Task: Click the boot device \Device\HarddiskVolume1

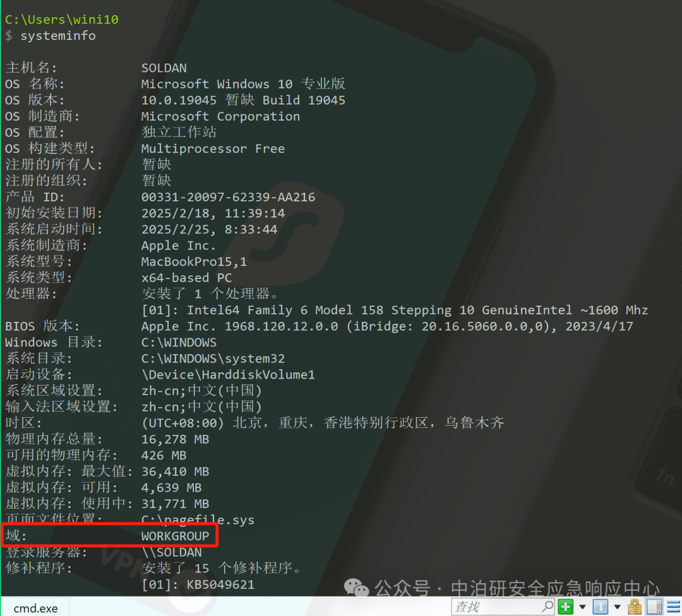Action: point(228,374)
